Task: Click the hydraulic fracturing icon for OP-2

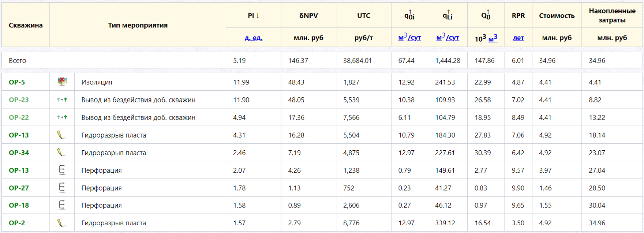Action: pos(61,223)
